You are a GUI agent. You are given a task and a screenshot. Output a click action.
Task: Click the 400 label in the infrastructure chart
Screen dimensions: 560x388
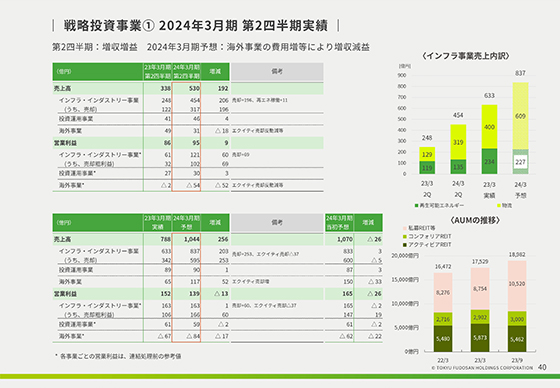(x=489, y=127)
